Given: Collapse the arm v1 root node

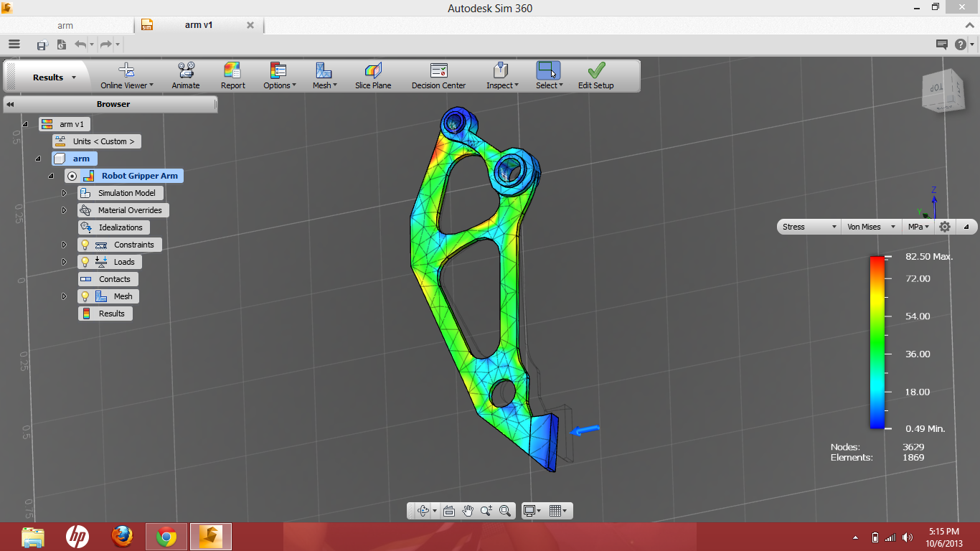Looking at the screenshot, I should pos(25,124).
